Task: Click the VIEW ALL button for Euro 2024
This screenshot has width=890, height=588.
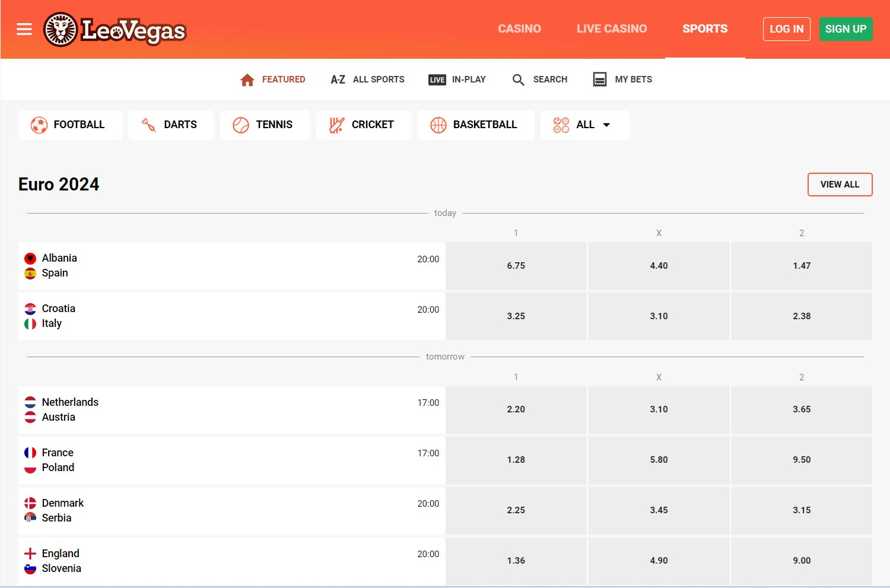Action: [840, 185]
